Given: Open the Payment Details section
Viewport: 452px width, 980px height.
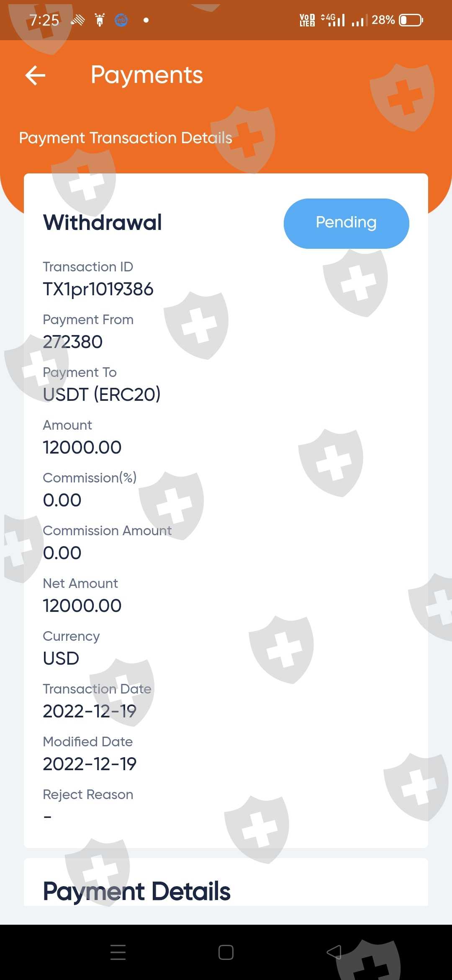Looking at the screenshot, I should tap(137, 891).
